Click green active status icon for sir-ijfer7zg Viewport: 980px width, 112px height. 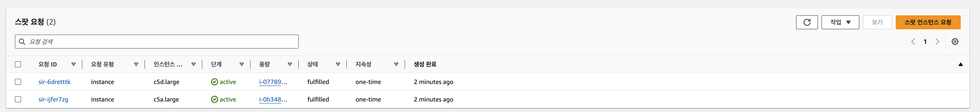pos(214,100)
